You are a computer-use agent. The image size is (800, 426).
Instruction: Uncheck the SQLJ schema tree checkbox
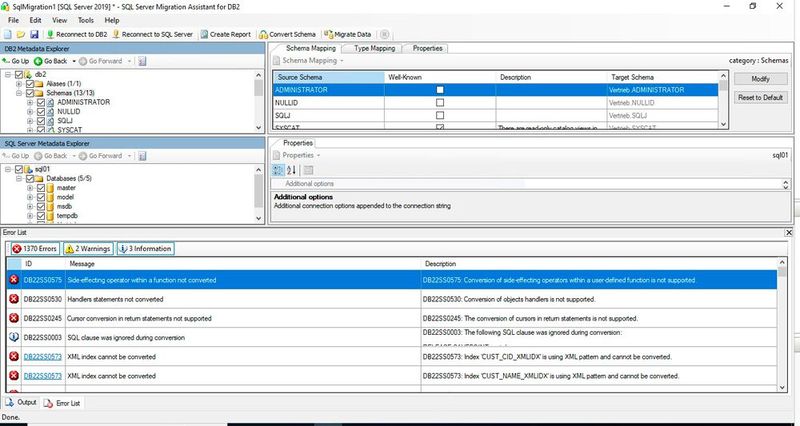click(41, 121)
